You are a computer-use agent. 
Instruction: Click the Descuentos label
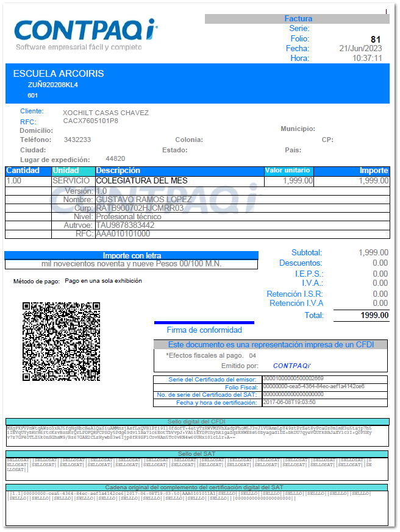click(x=301, y=263)
